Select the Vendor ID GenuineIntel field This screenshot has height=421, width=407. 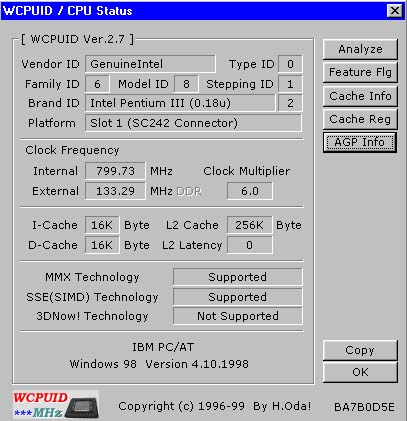(x=150, y=64)
